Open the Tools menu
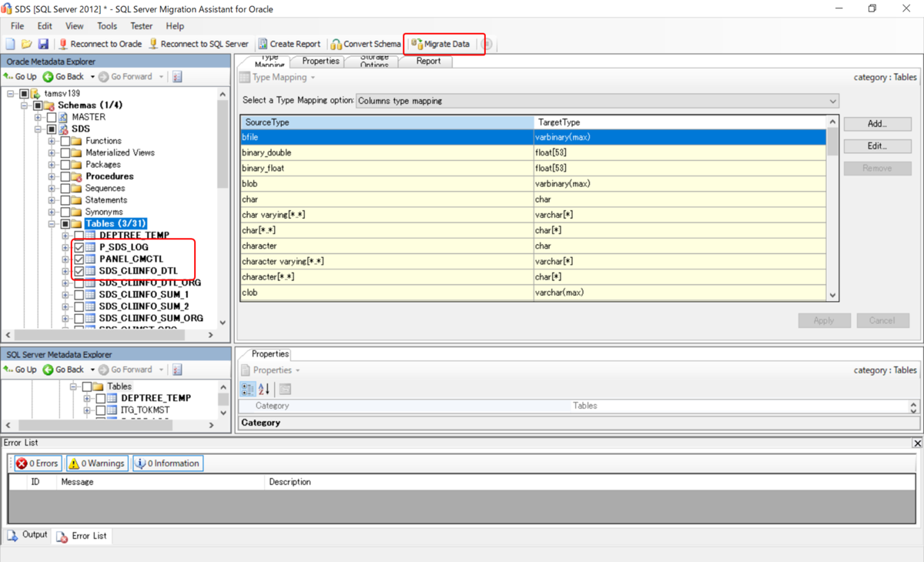 point(106,25)
